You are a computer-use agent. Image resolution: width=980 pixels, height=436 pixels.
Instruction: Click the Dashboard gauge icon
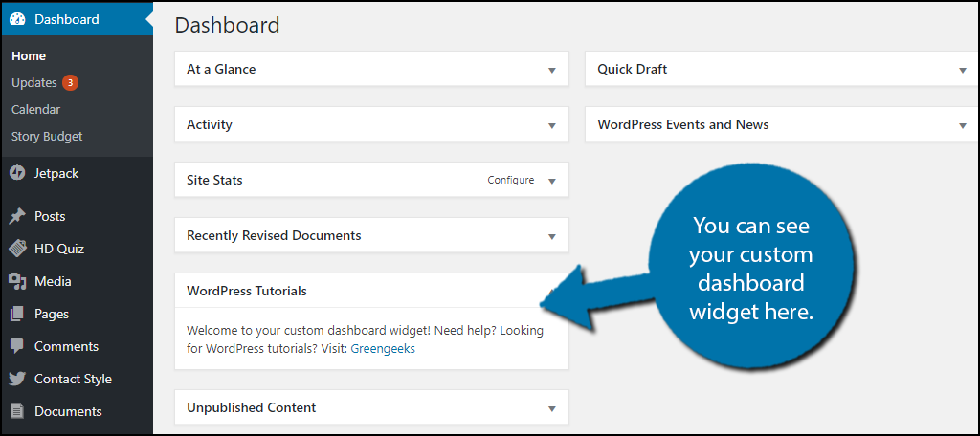[17, 19]
